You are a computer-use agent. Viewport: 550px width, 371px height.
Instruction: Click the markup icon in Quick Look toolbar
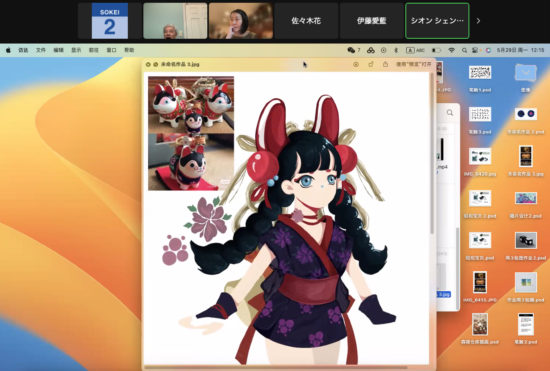[356, 65]
